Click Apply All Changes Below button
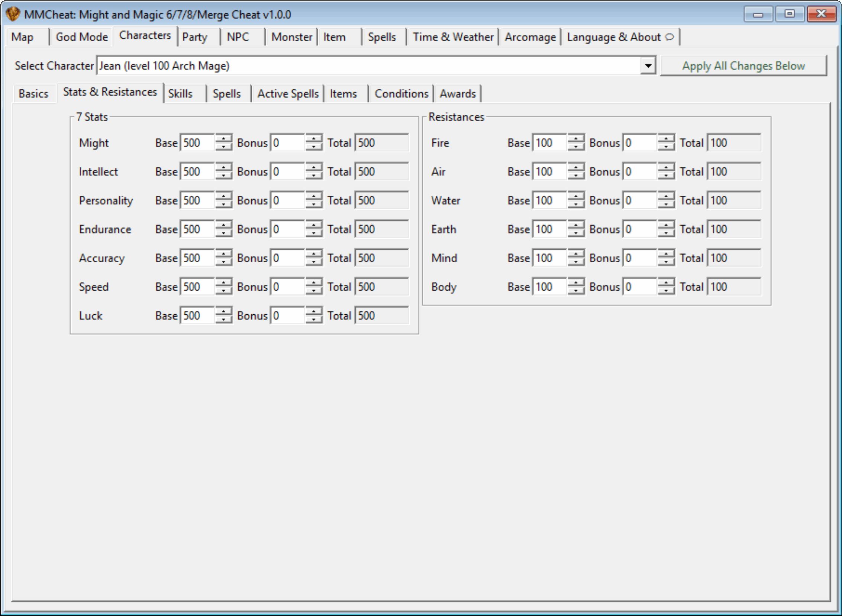 (743, 66)
